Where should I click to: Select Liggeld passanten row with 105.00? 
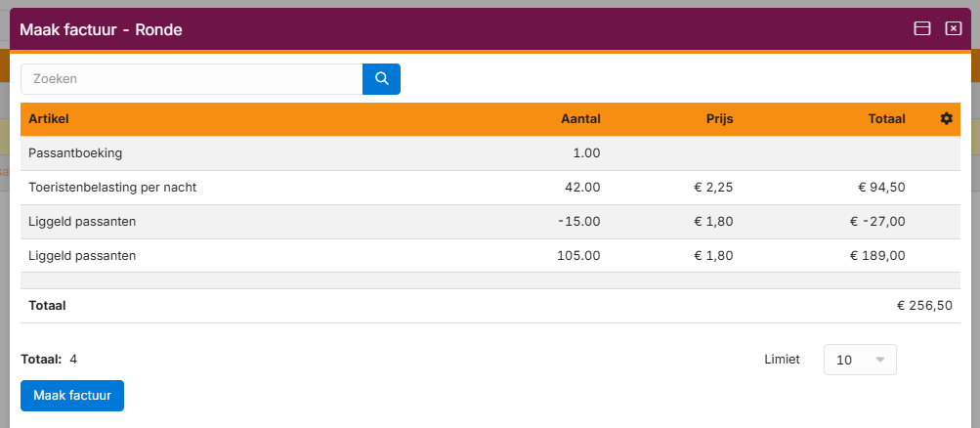(82, 256)
